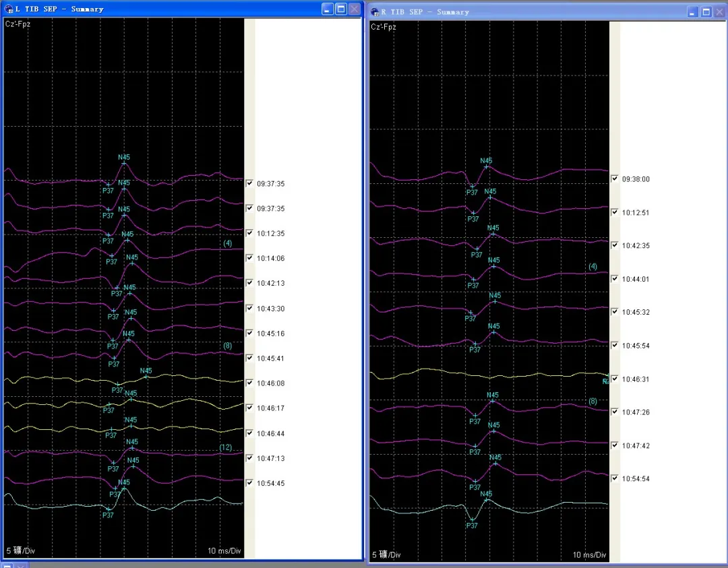
Task: Uncheck the 10:46:08 trace checkbox
Action: point(249,383)
